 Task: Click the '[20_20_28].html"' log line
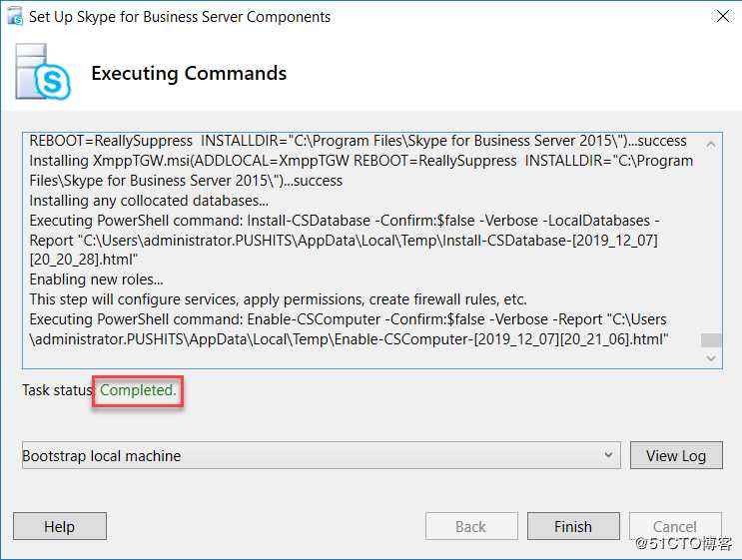click(83, 260)
